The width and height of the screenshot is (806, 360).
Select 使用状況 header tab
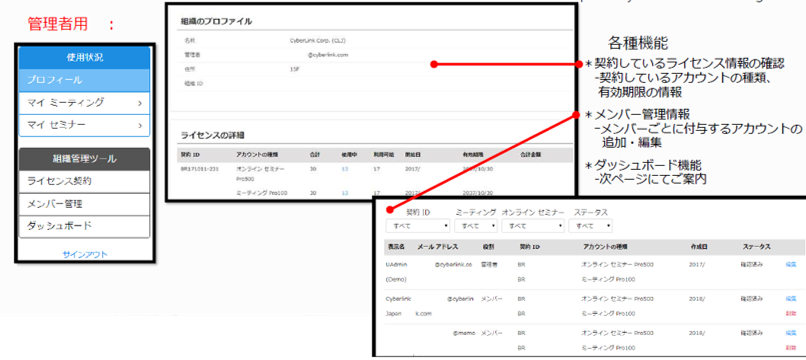click(84, 58)
